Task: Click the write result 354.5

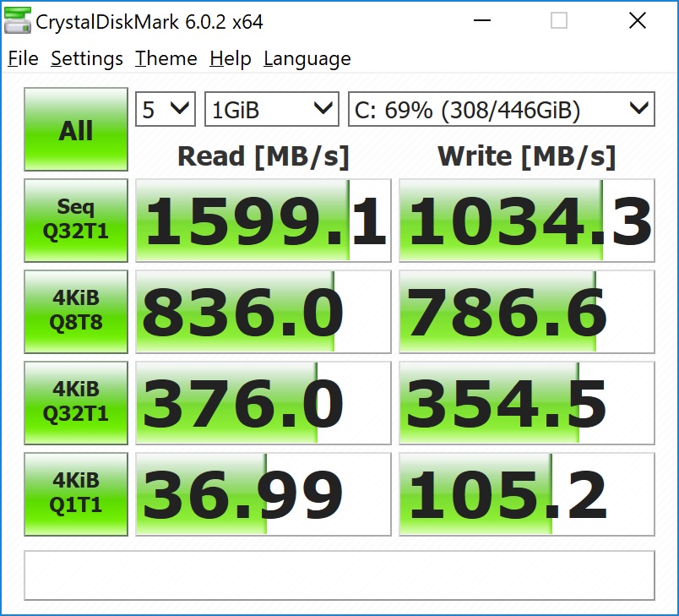Action: point(527,403)
